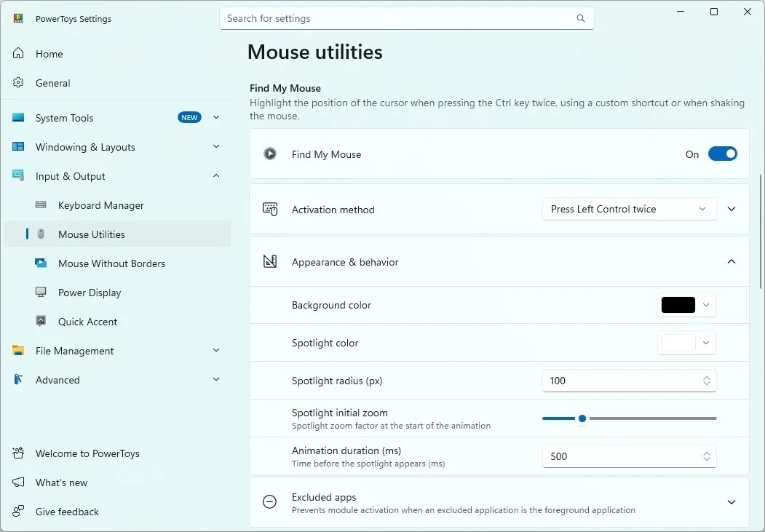
Task: Click the NEW badge on System Tools
Action: tap(189, 117)
